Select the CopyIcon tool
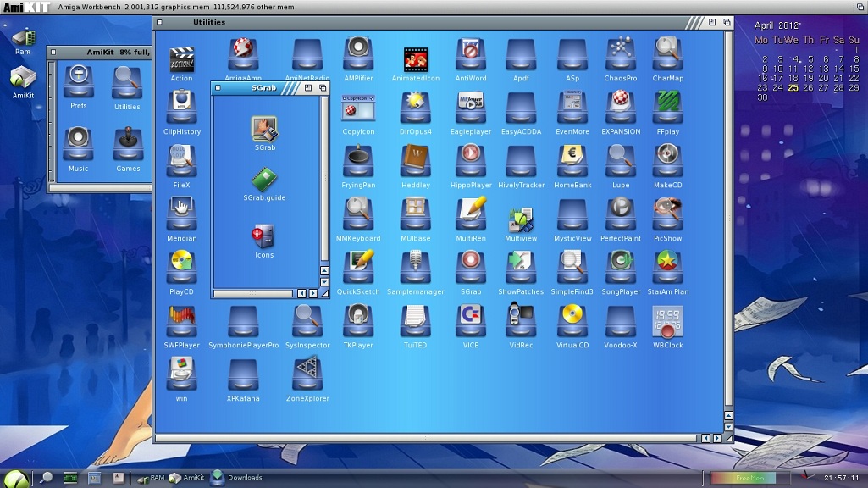The image size is (868, 488). click(357, 108)
